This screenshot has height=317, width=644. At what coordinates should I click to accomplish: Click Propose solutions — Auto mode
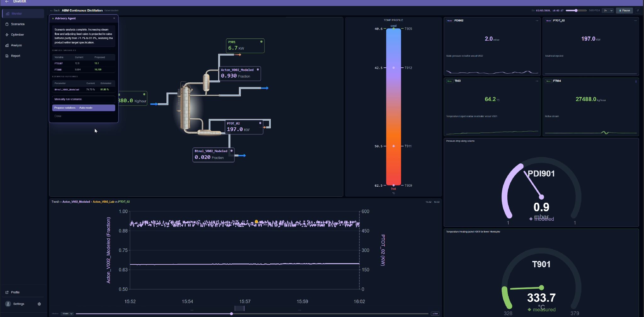click(84, 108)
